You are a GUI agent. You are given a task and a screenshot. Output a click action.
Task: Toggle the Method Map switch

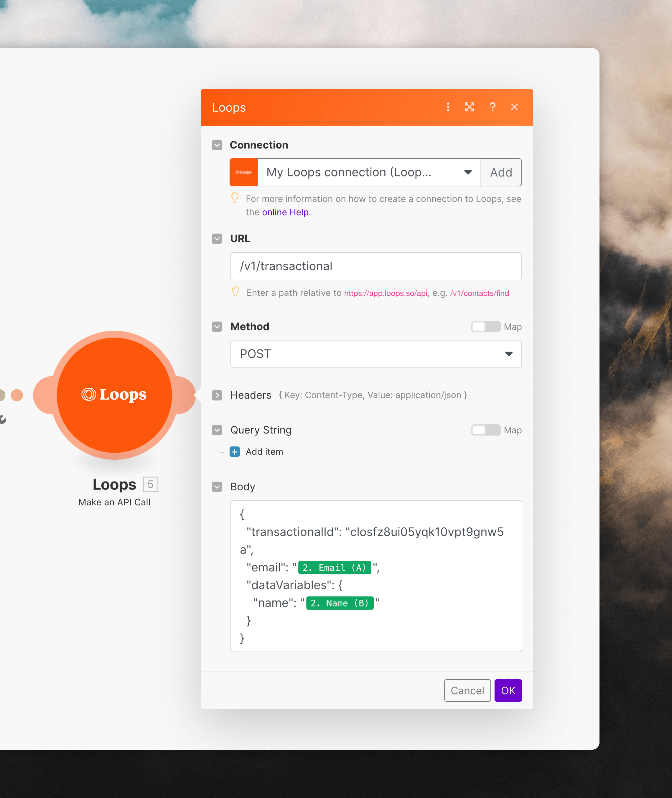pyautogui.click(x=485, y=327)
